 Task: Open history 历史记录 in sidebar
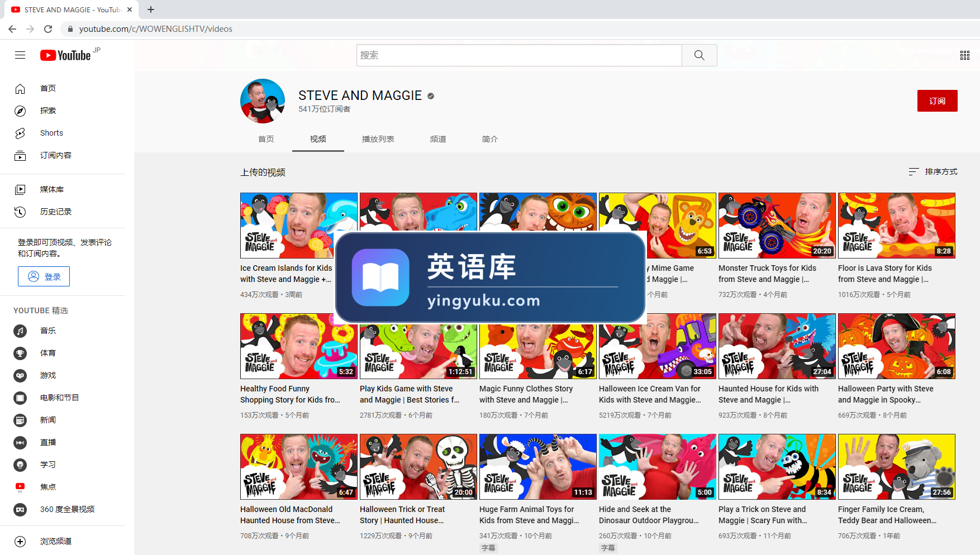click(56, 212)
